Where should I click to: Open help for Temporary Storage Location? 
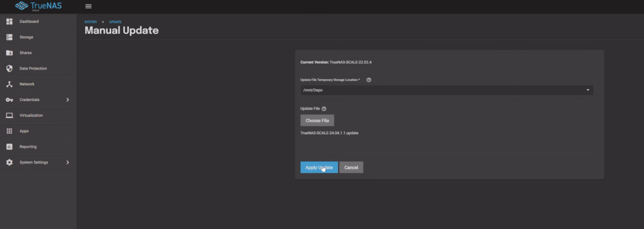pyautogui.click(x=369, y=79)
